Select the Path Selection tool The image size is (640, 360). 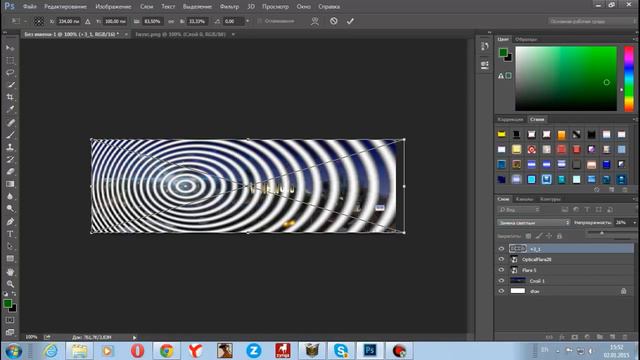point(10,246)
